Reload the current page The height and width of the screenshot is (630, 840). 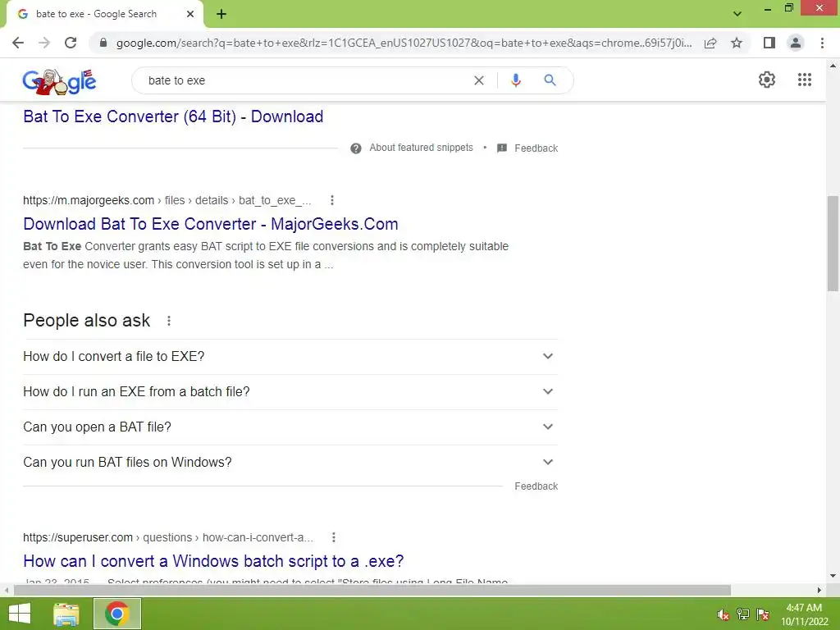(71, 43)
